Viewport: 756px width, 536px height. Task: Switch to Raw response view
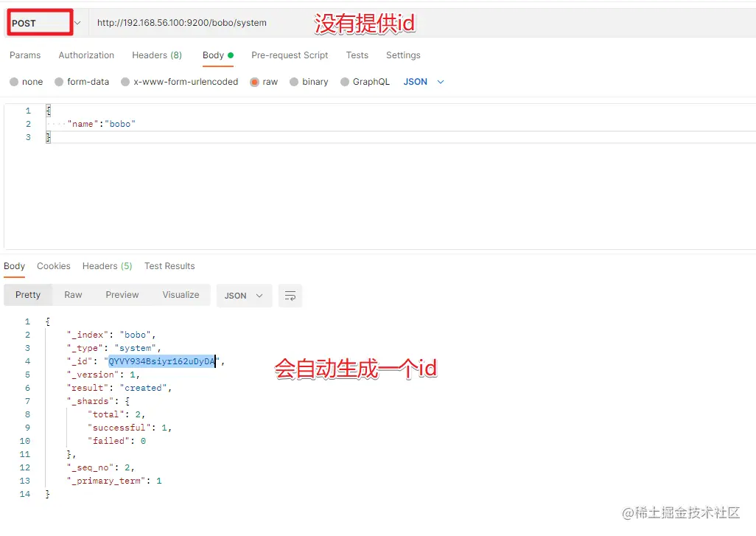point(73,295)
